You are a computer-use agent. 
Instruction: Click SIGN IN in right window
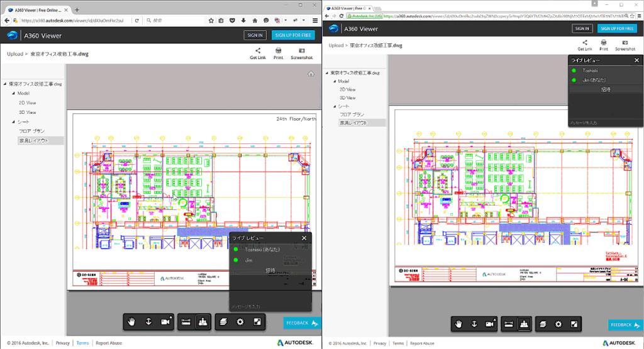(x=582, y=28)
